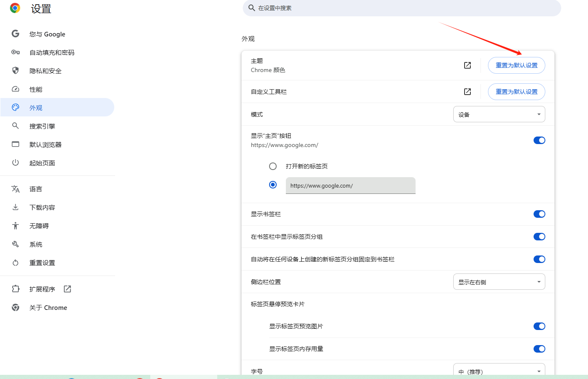Viewport: 588px width, 379px height.
Task: Click the 主题 Chrome 颜色 row text
Action: coord(268,65)
